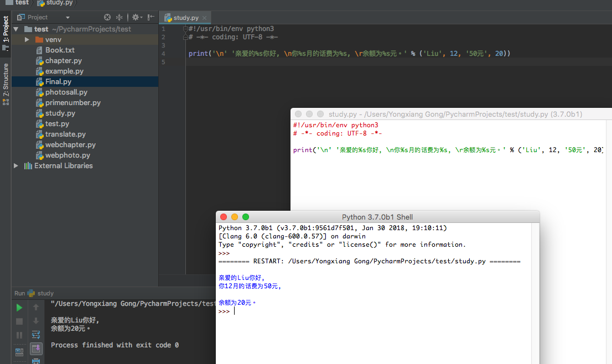Switch to the study.py editor tab

pyautogui.click(x=186, y=18)
